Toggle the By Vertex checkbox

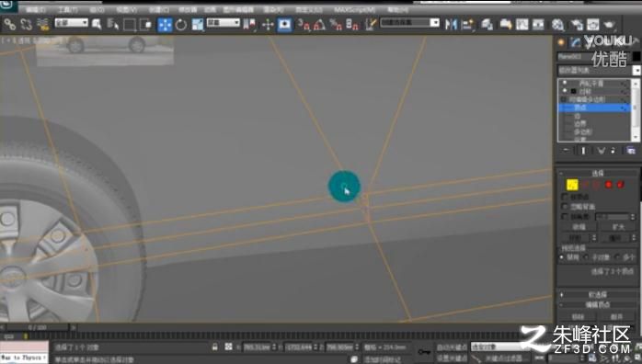(x=565, y=197)
